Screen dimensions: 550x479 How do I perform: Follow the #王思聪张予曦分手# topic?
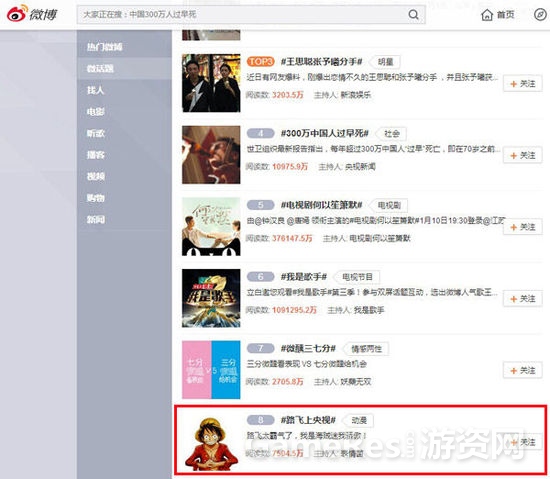pyautogui.click(x=523, y=84)
